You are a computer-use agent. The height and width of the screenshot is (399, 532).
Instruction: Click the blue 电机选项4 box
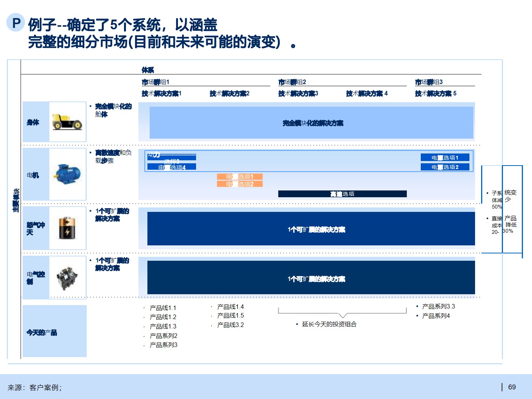172,167
